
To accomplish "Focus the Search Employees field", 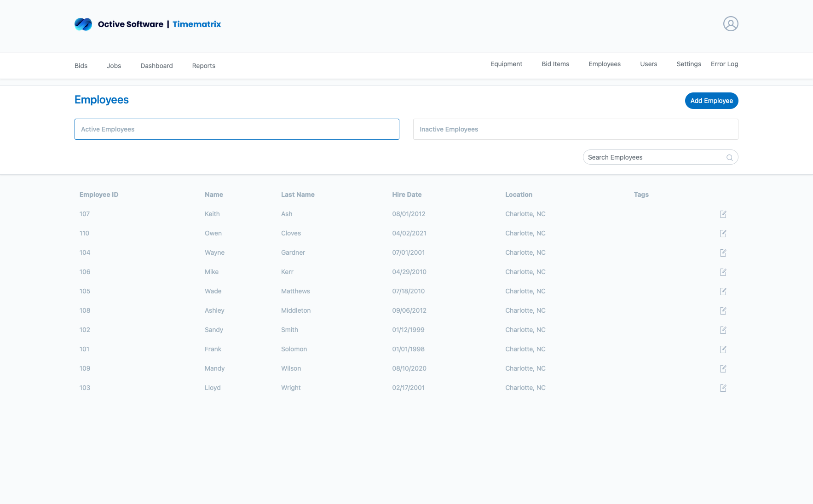I will [x=653, y=157].
